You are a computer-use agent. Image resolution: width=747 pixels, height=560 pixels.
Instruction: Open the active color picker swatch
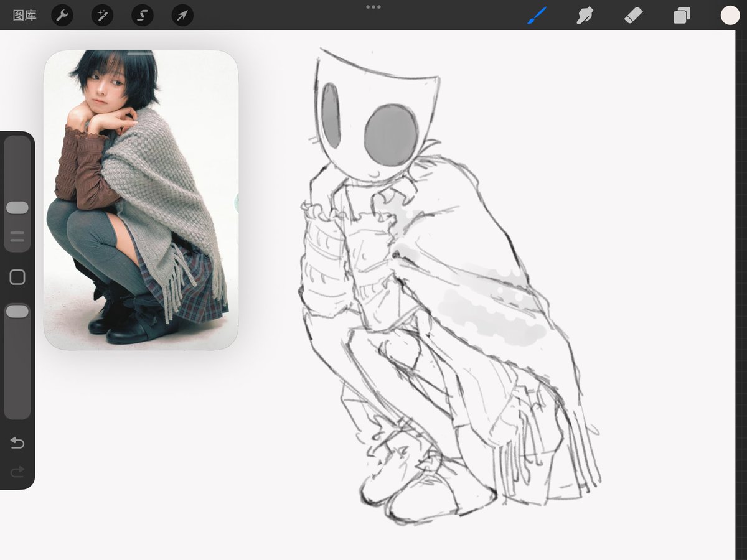point(730,16)
